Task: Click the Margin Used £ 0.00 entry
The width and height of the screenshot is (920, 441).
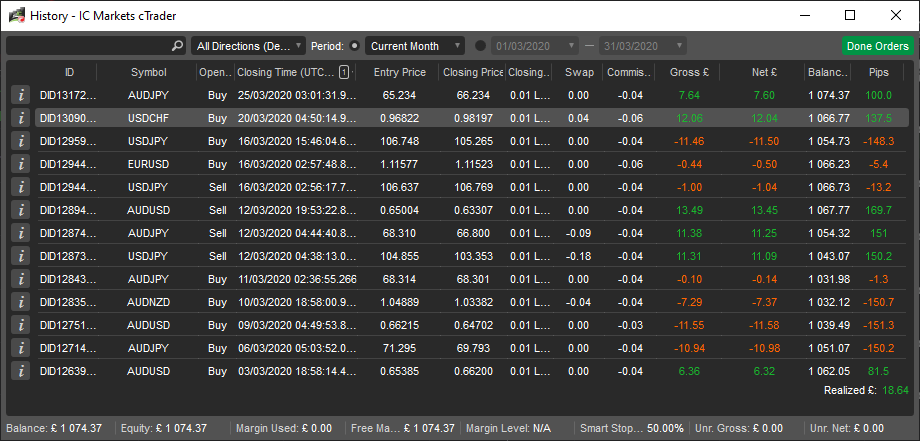Action: coord(284,428)
